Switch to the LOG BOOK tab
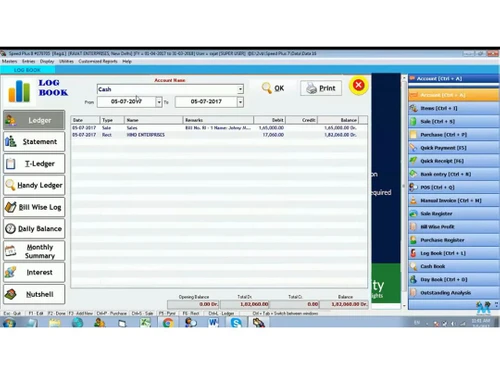This screenshot has height=375, width=500. coord(27,70)
